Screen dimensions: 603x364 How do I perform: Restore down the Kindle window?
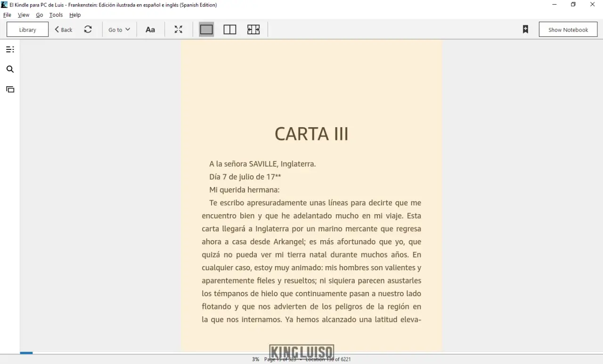[573, 5]
